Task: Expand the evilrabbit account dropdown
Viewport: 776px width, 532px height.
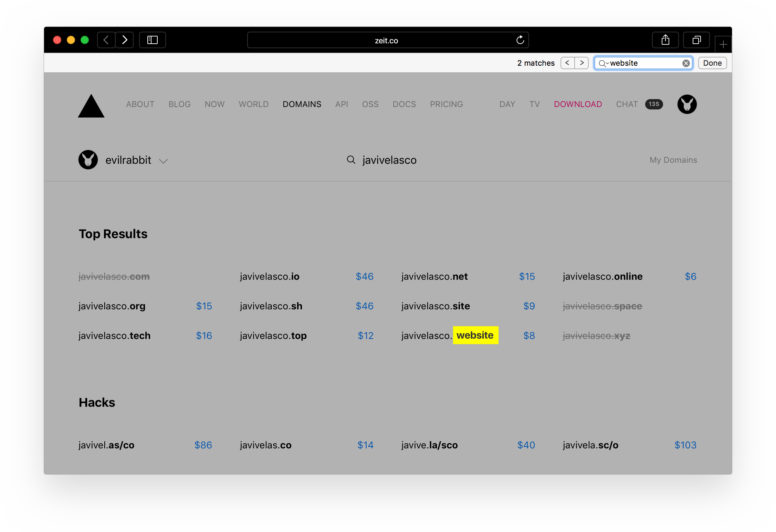Action: 163,161
